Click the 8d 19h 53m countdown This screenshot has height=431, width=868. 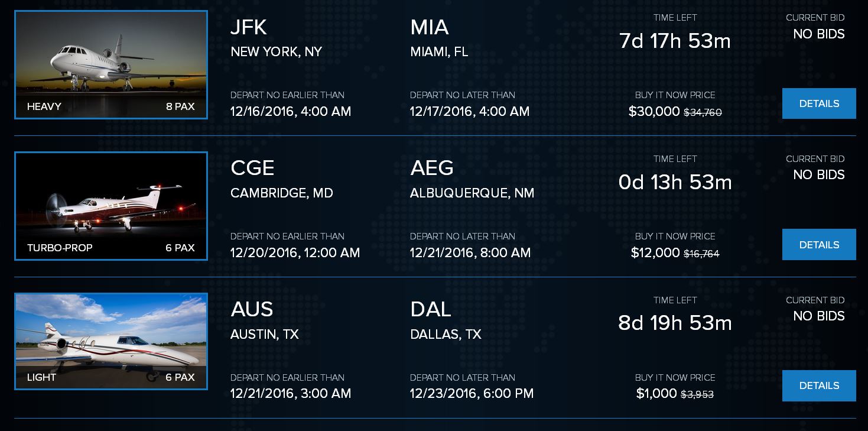click(675, 323)
